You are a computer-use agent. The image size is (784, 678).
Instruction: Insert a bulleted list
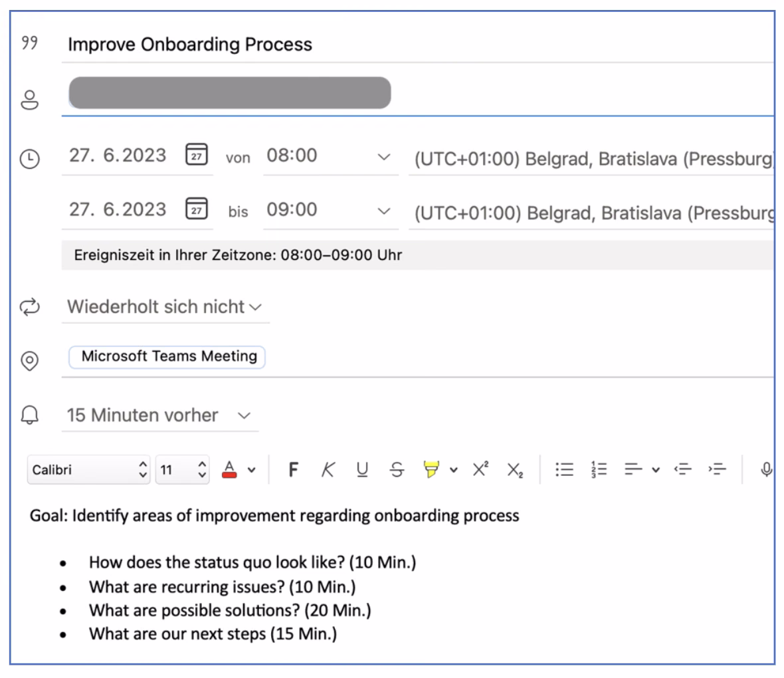564,469
